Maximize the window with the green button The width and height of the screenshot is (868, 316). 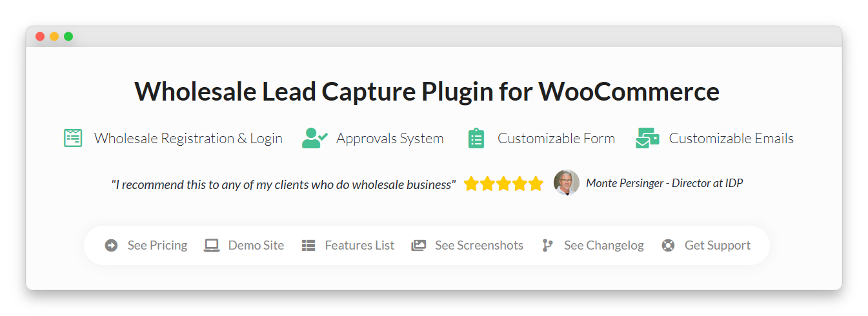click(68, 37)
